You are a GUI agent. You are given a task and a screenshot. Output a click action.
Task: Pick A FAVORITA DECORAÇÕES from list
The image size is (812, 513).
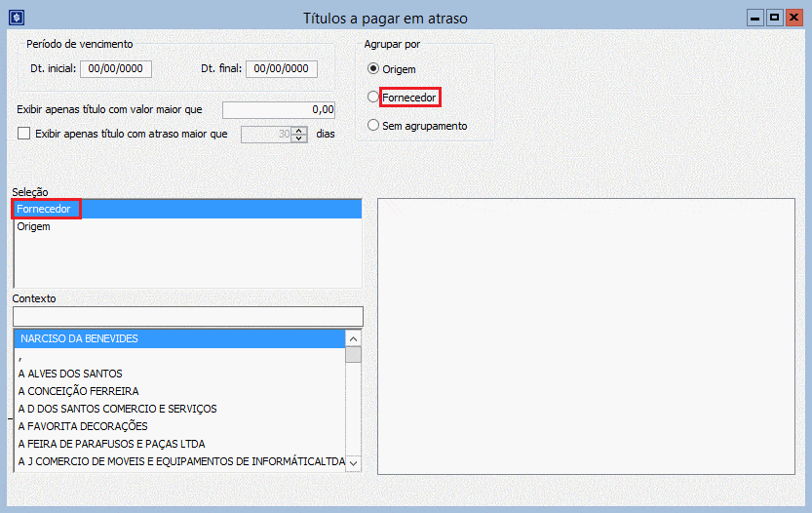point(83,426)
